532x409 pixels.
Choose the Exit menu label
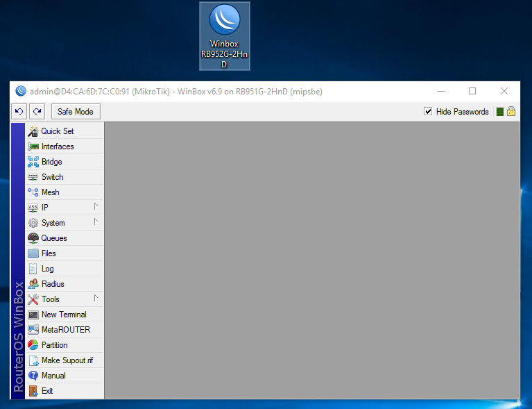[x=47, y=391]
